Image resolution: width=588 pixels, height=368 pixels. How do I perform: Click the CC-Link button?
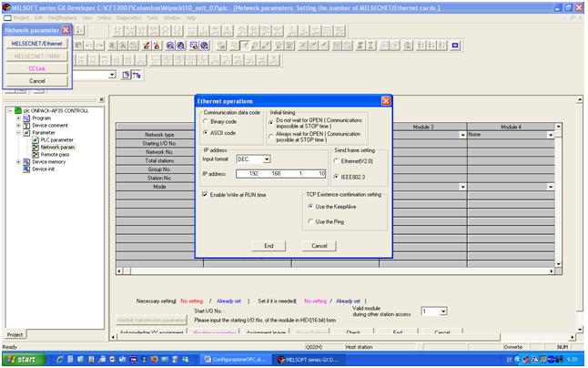[x=36, y=68]
